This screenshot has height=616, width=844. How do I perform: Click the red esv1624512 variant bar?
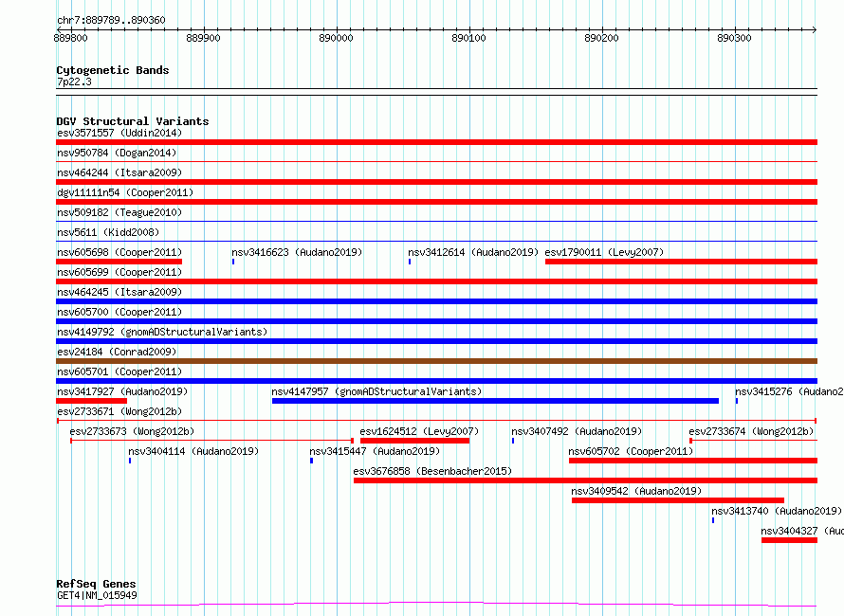click(415, 441)
